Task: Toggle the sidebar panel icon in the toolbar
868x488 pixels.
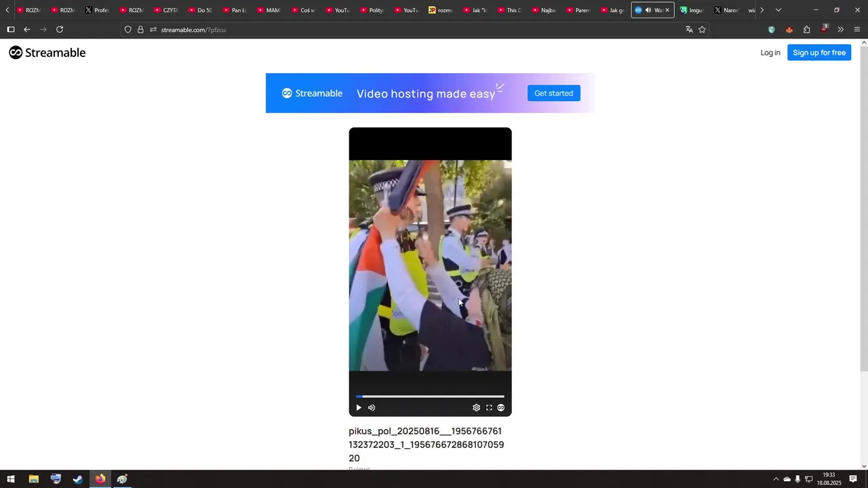Action: pos(11,29)
